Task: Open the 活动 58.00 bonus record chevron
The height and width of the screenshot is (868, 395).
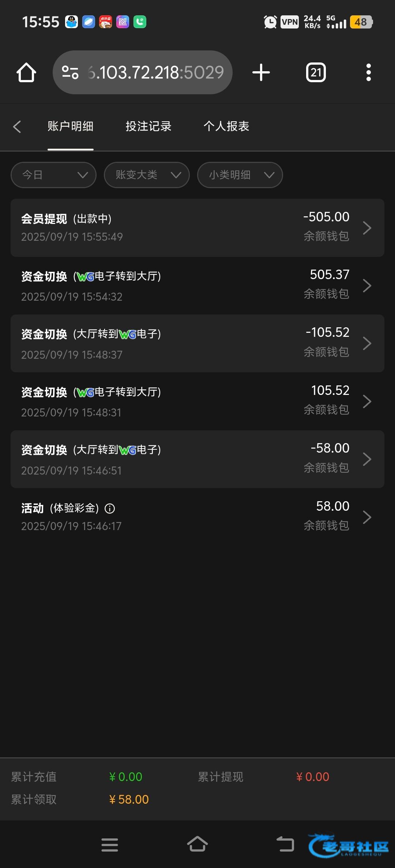Action: [x=367, y=517]
